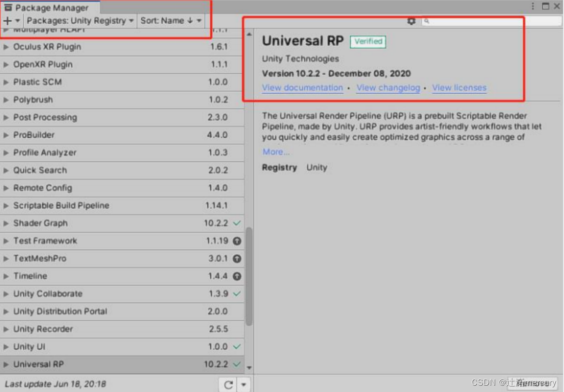Click Polybrush version 1.0.2

point(218,99)
